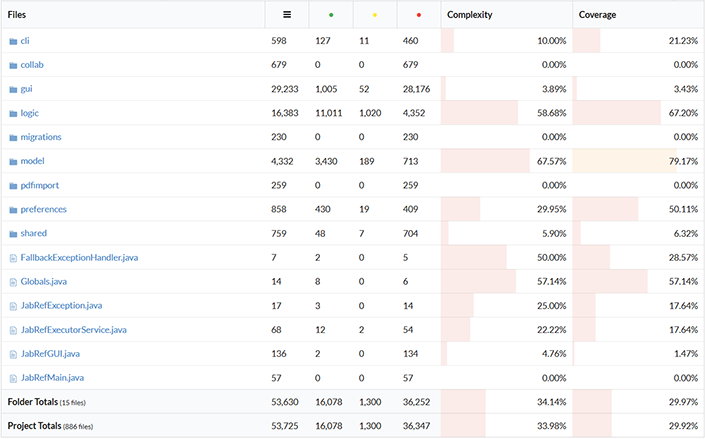Open the logic folder

point(30,113)
